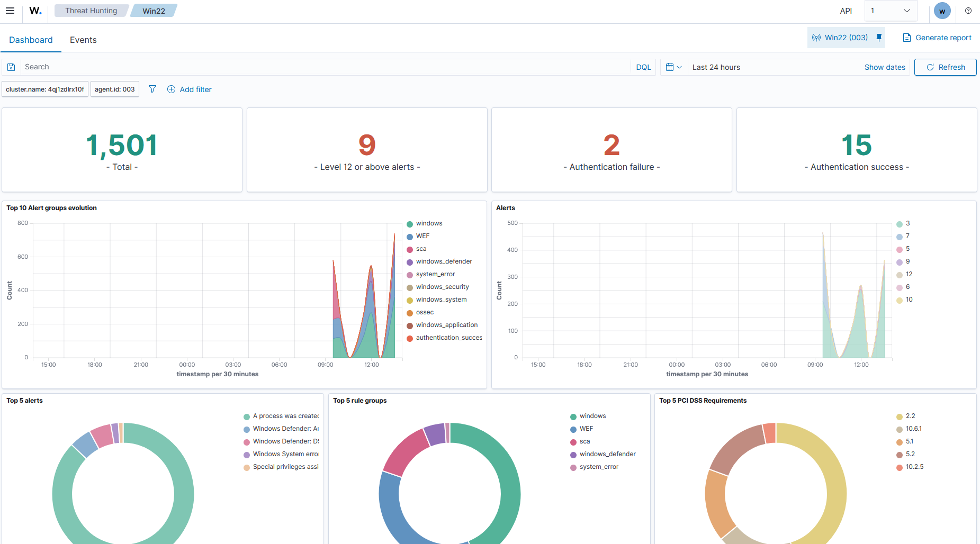This screenshot has height=544, width=980.
Task: Open the date quick menu calendar dropdown
Action: click(673, 67)
